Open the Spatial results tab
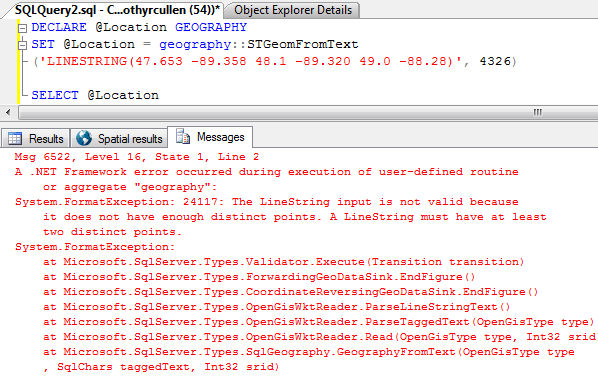Screen dimensions: 598x377 (119, 138)
